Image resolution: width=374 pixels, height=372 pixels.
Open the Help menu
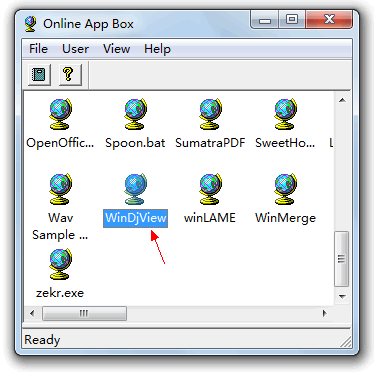[x=157, y=49]
